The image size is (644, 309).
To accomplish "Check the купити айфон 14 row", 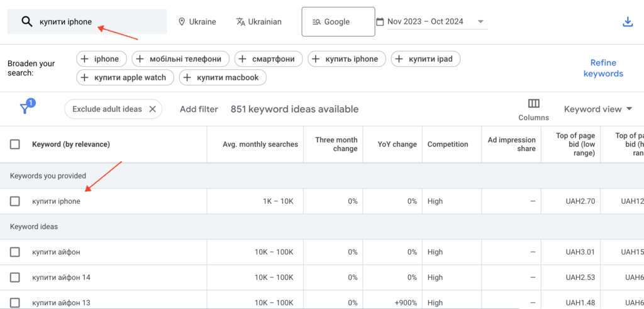I will pyautogui.click(x=15, y=277).
